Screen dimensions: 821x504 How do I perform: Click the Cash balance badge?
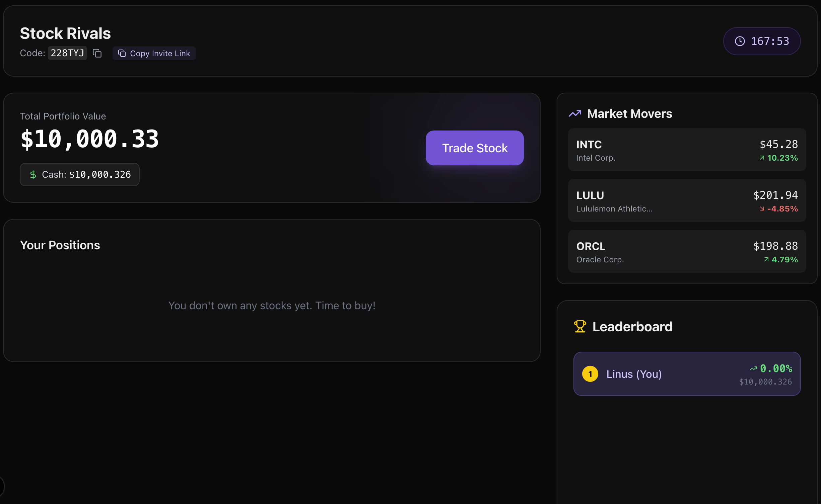coord(80,175)
